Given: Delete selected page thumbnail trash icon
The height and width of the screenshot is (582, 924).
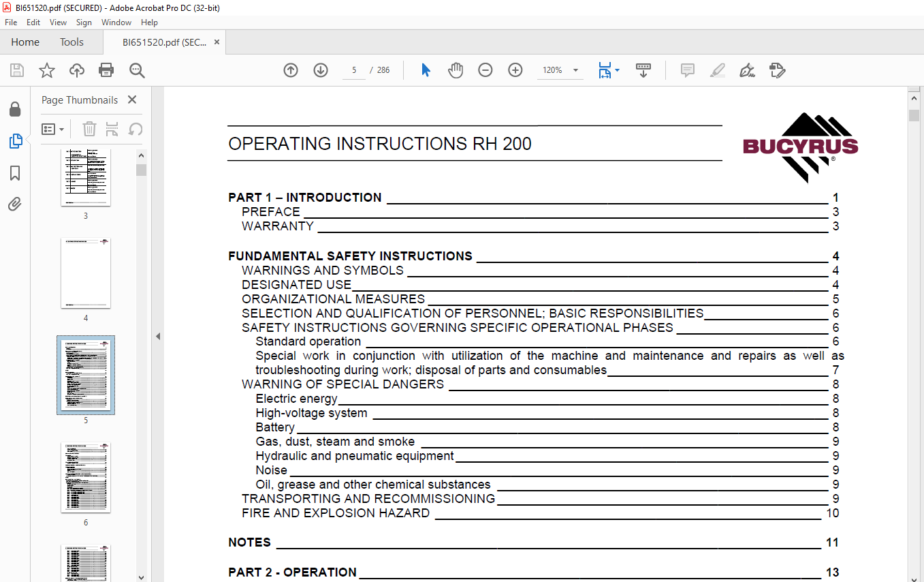Looking at the screenshot, I should (x=89, y=129).
